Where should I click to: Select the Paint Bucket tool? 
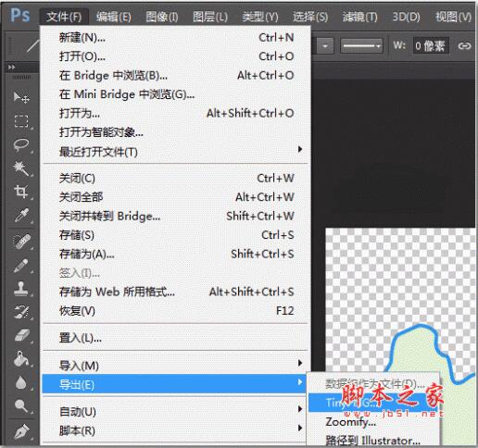point(21,359)
